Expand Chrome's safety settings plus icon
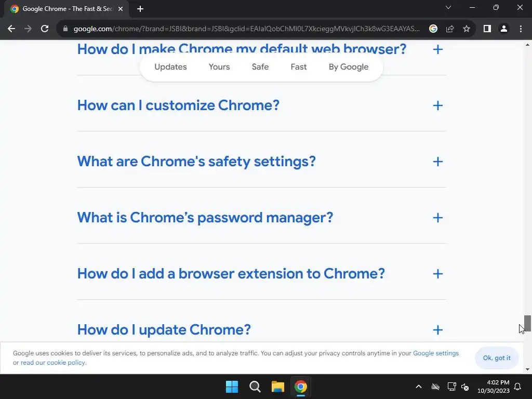Image resolution: width=532 pixels, height=399 pixels. tap(437, 162)
